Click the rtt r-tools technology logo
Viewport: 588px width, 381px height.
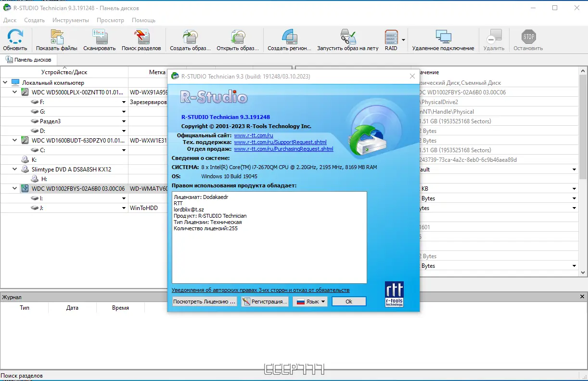[395, 294]
